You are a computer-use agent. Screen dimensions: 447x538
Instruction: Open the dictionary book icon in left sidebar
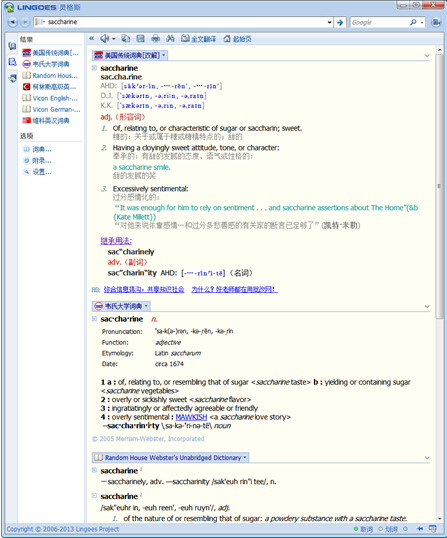click(13, 46)
